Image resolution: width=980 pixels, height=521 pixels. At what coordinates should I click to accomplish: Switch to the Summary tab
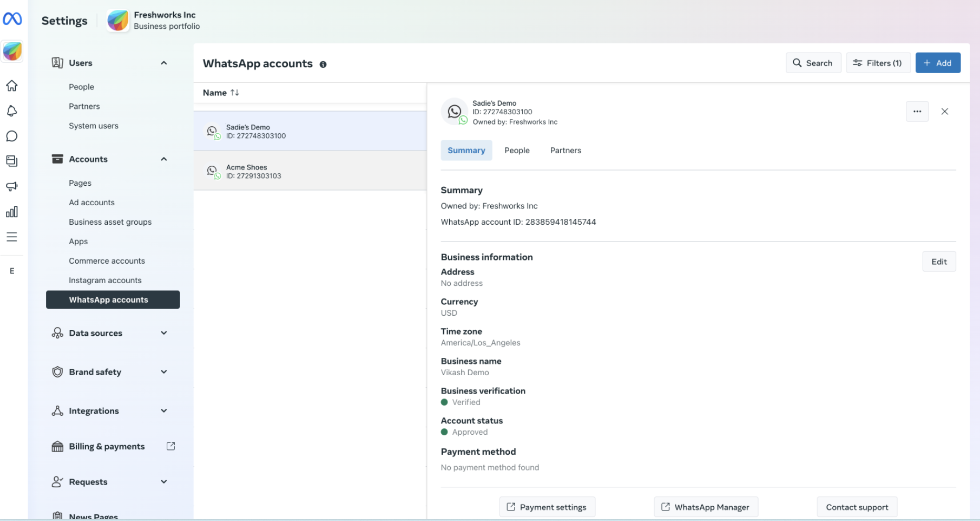(467, 151)
